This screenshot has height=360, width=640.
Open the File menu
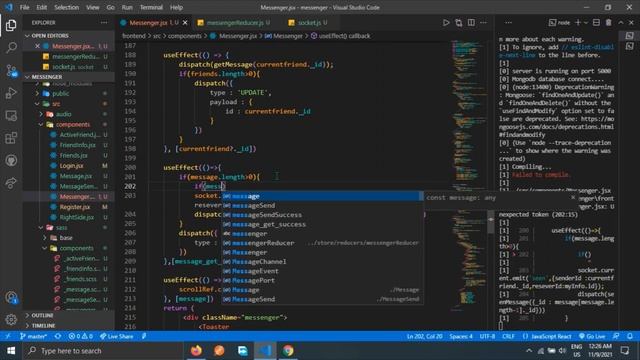click(24, 7)
